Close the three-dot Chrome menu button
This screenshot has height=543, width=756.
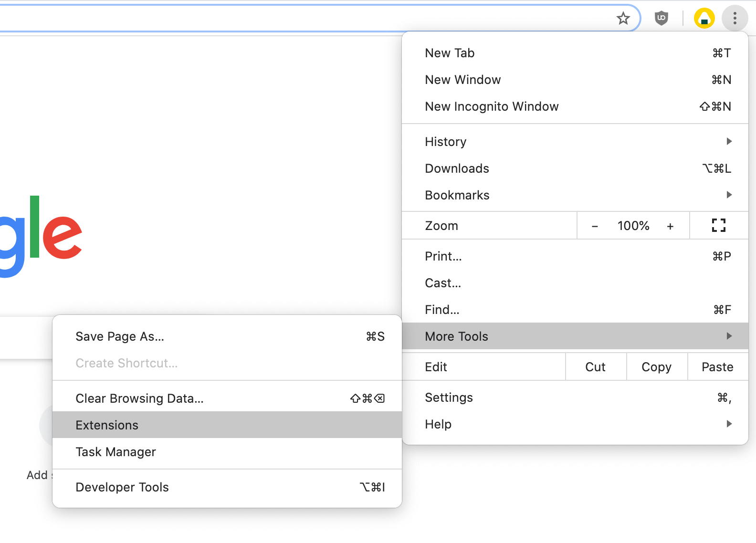pyautogui.click(x=735, y=19)
